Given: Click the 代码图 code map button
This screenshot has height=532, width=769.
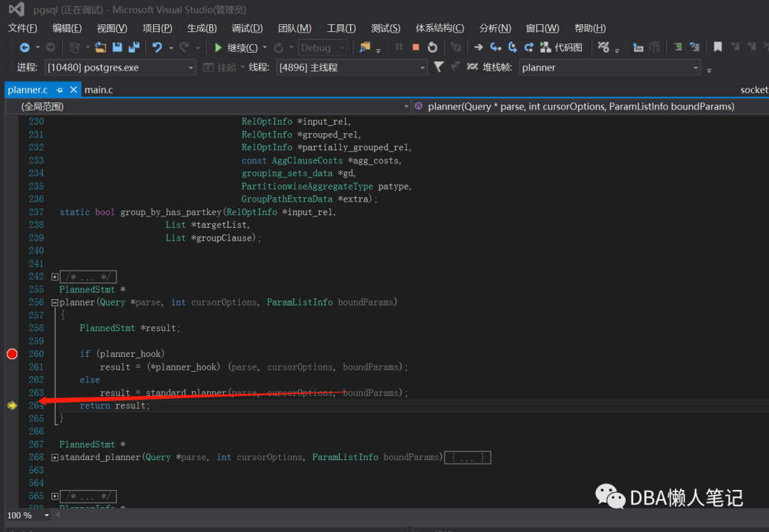Looking at the screenshot, I should click(561, 48).
